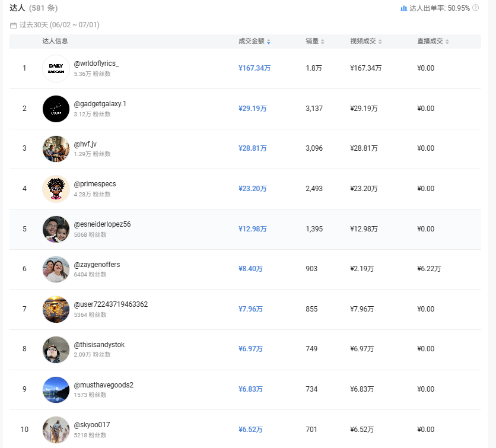Click the ¥6.52万 blue amount

click(250, 430)
